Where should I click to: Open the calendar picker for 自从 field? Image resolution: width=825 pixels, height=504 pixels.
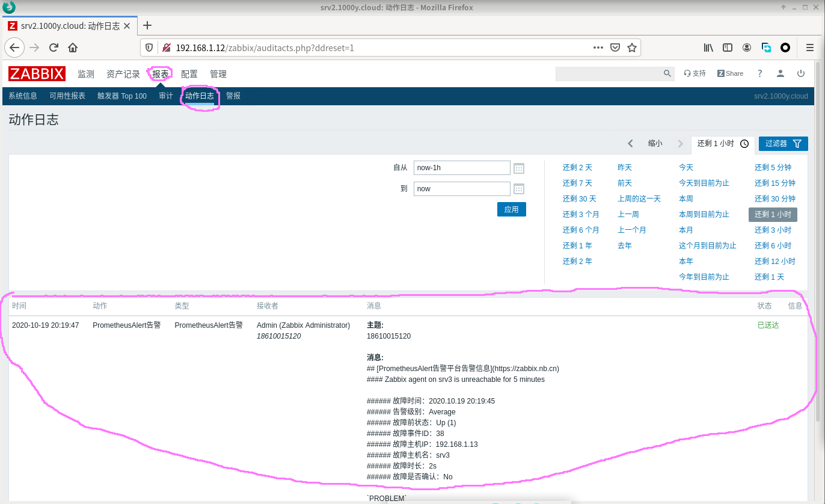519,168
